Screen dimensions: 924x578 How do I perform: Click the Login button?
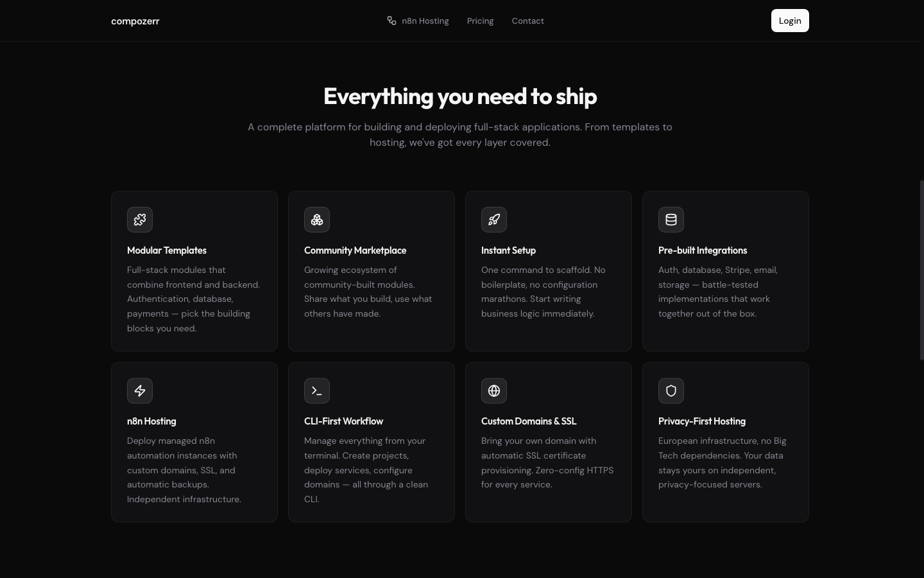tap(790, 21)
